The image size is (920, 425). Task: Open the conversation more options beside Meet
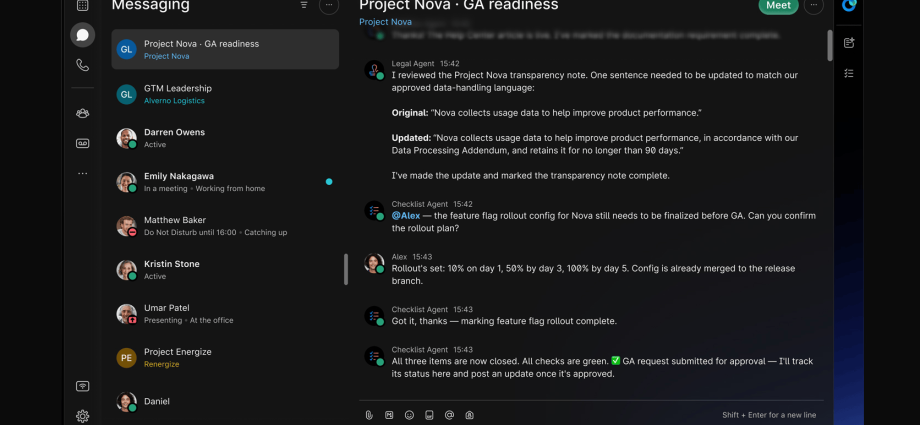pyautogui.click(x=814, y=5)
